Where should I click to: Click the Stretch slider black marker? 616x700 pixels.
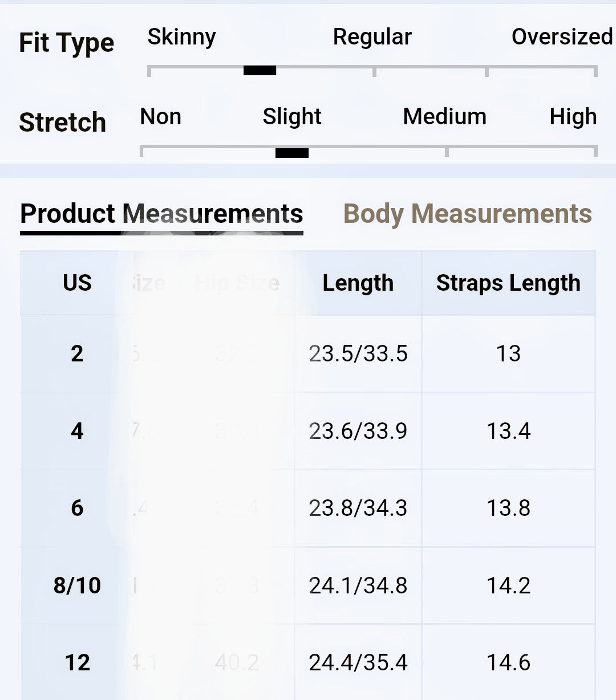292,153
